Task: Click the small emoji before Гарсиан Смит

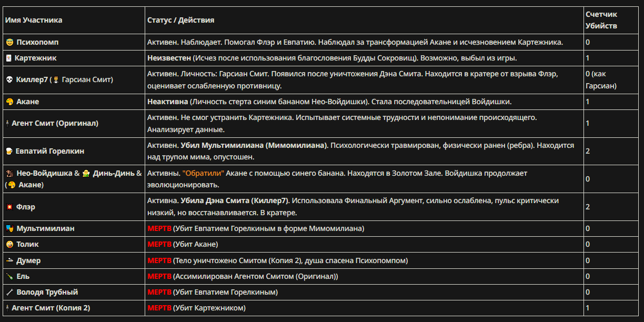Action: [x=56, y=80]
